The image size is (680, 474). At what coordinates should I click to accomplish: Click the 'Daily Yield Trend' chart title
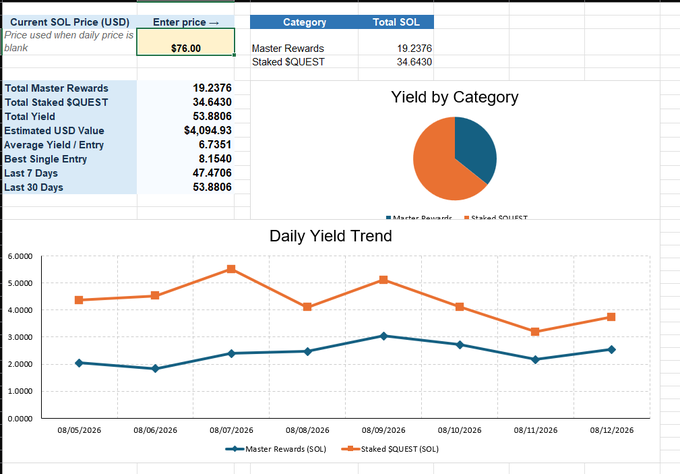[330, 236]
